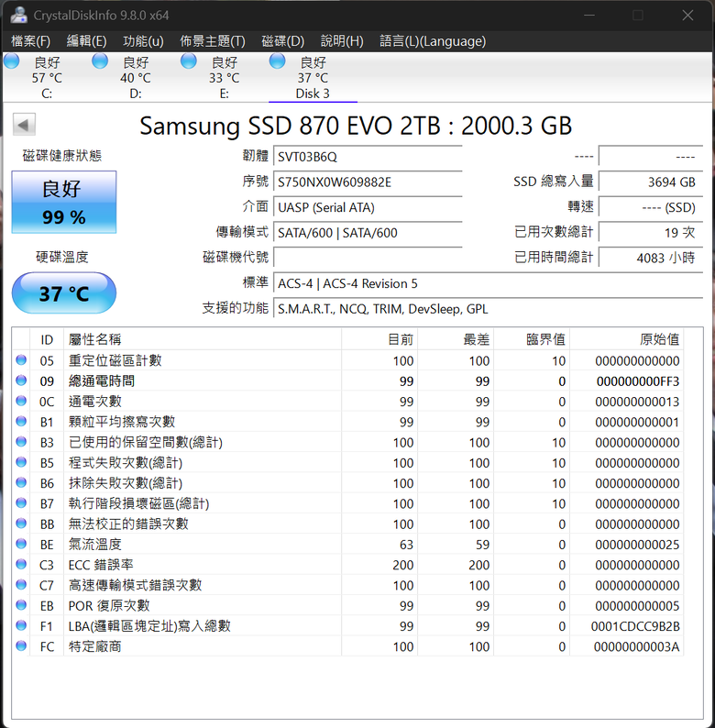Click the status dot for attribute BB
Image resolution: width=715 pixels, height=728 pixels.
pos(21,524)
